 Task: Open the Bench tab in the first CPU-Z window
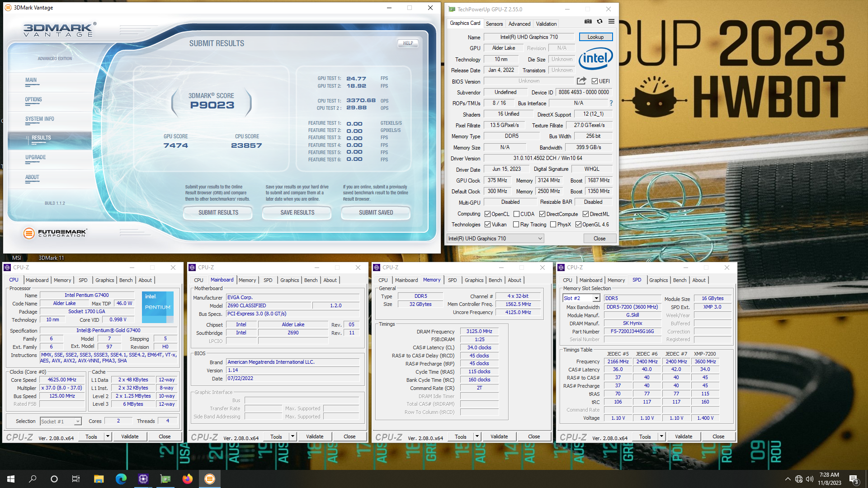[x=126, y=280]
